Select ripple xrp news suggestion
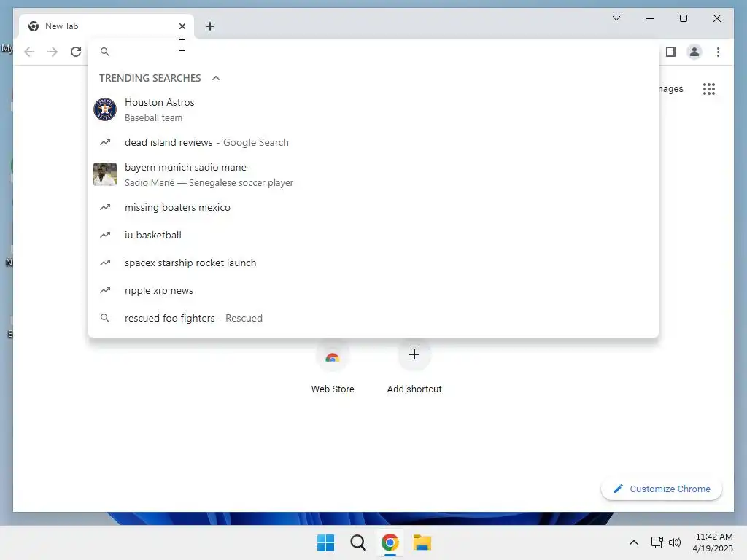This screenshot has height=560, width=747. (x=373, y=290)
